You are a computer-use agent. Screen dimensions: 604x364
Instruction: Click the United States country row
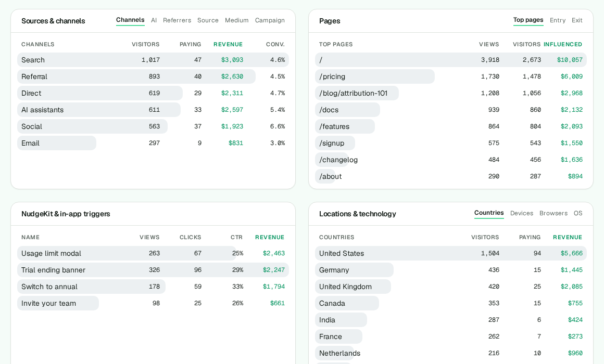(x=451, y=253)
